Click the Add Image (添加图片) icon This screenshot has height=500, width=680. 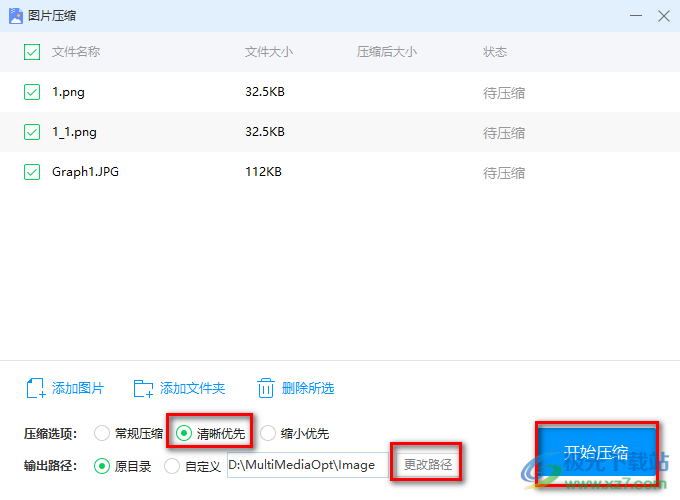(x=36, y=388)
